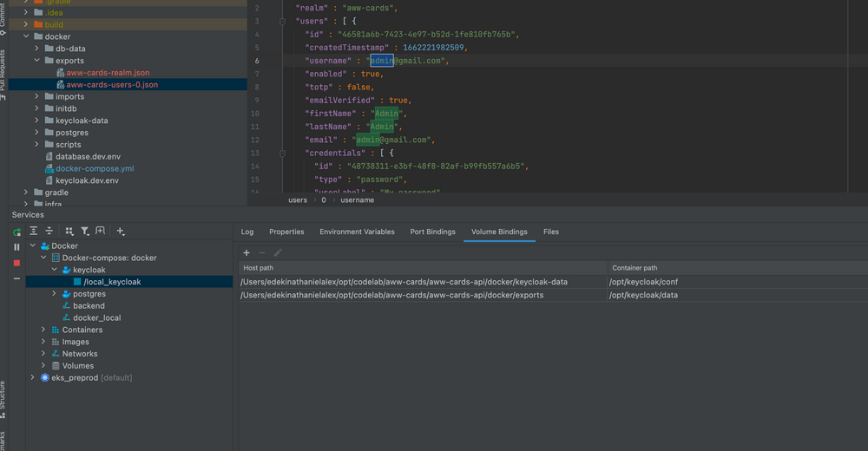Open the Port Bindings tab
The width and height of the screenshot is (868, 451).
click(x=432, y=232)
